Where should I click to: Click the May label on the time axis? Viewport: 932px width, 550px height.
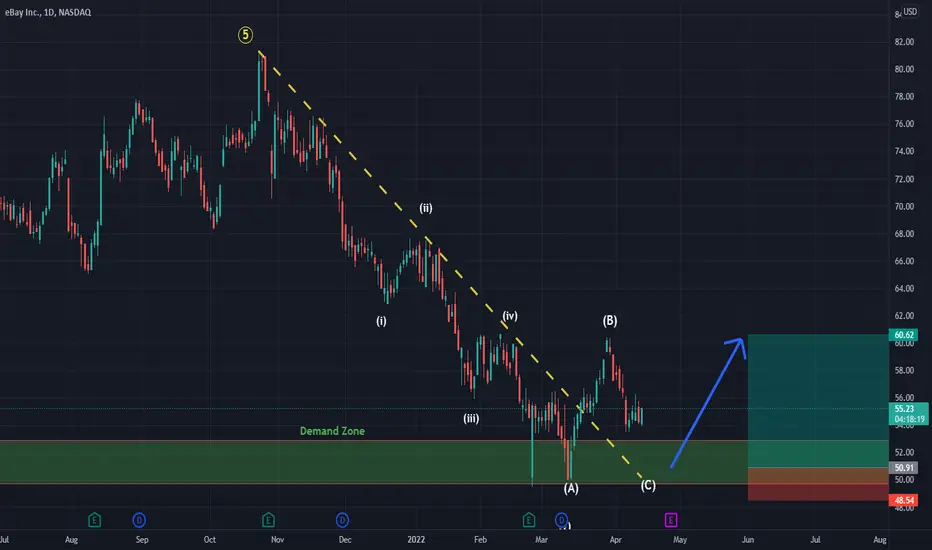679,540
